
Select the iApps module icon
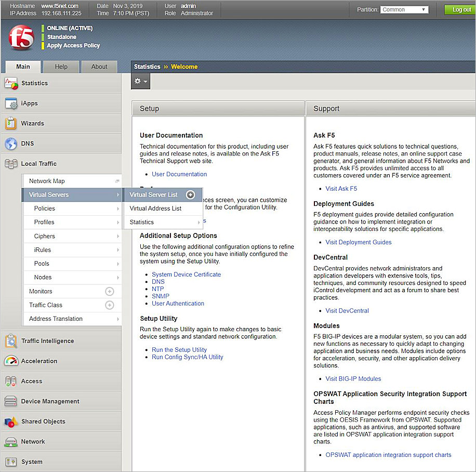[x=28, y=103]
